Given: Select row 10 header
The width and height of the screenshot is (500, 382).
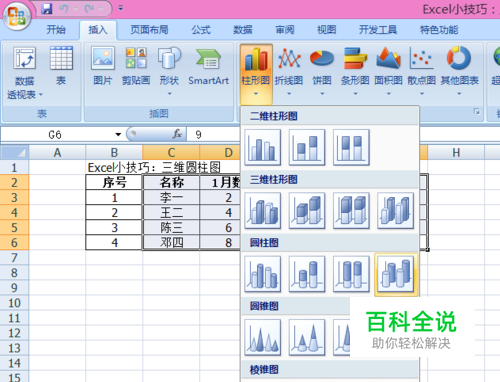Looking at the screenshot, I should 14,303.
